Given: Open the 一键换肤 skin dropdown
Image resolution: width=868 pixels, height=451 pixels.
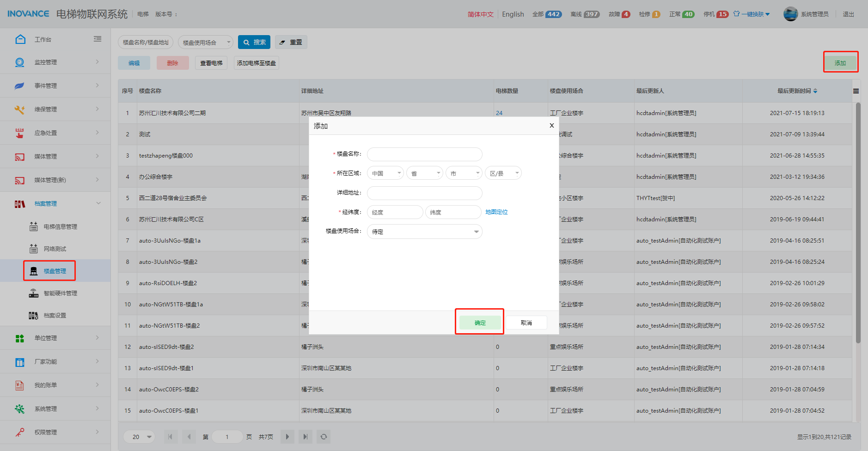Looking at the screenshot, I should (x=752, y=14).
